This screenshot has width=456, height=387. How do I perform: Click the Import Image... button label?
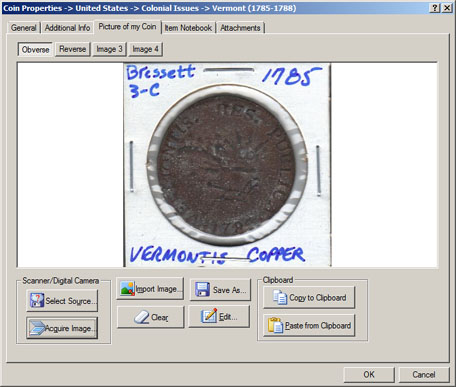tap(159, 289)
